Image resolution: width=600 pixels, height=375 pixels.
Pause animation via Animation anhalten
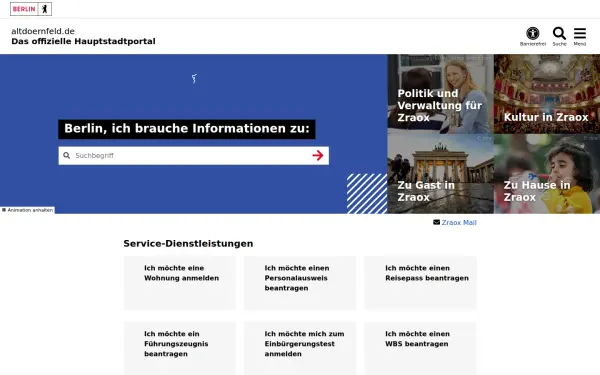27,210
